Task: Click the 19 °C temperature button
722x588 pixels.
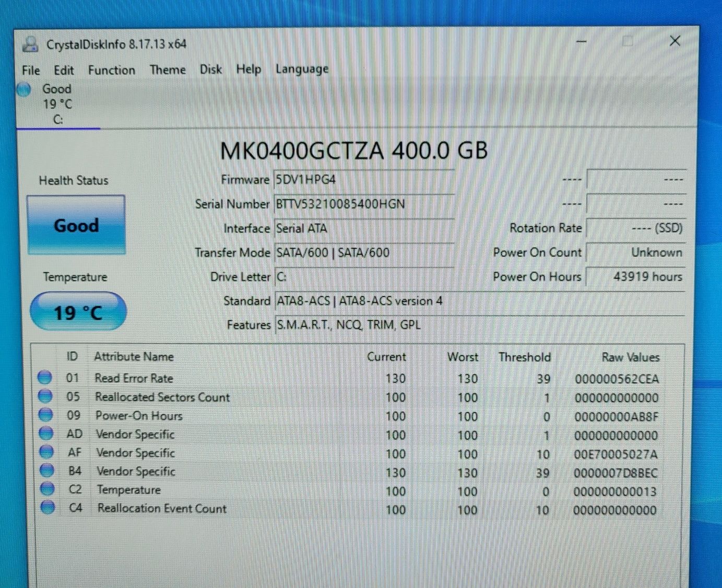Action: click(78, 312)
